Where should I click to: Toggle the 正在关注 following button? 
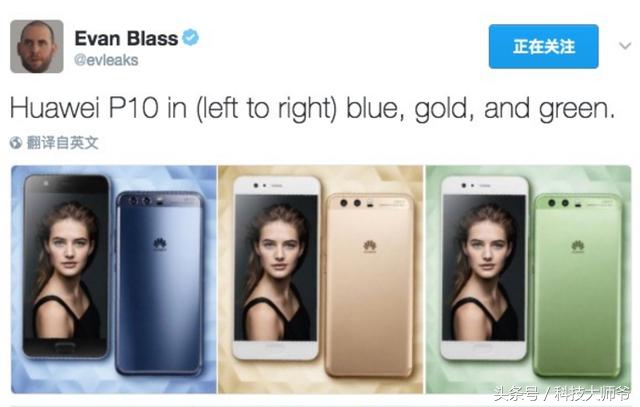(544, 47)
